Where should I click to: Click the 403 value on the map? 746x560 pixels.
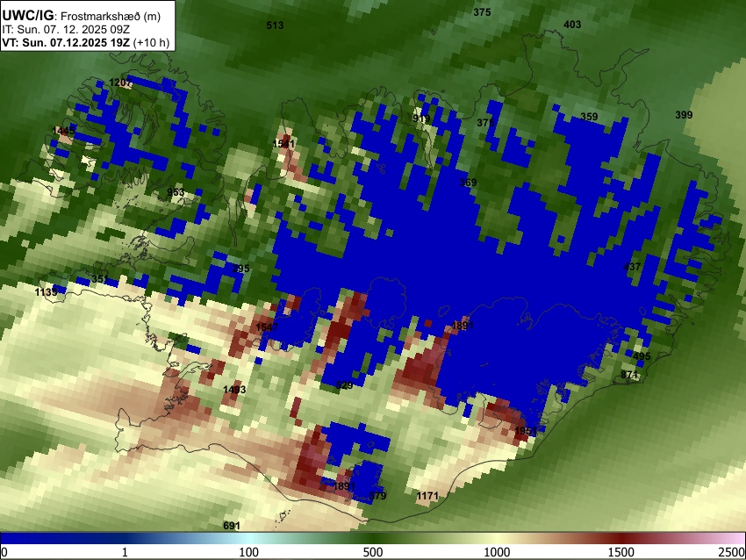point(572,25)
